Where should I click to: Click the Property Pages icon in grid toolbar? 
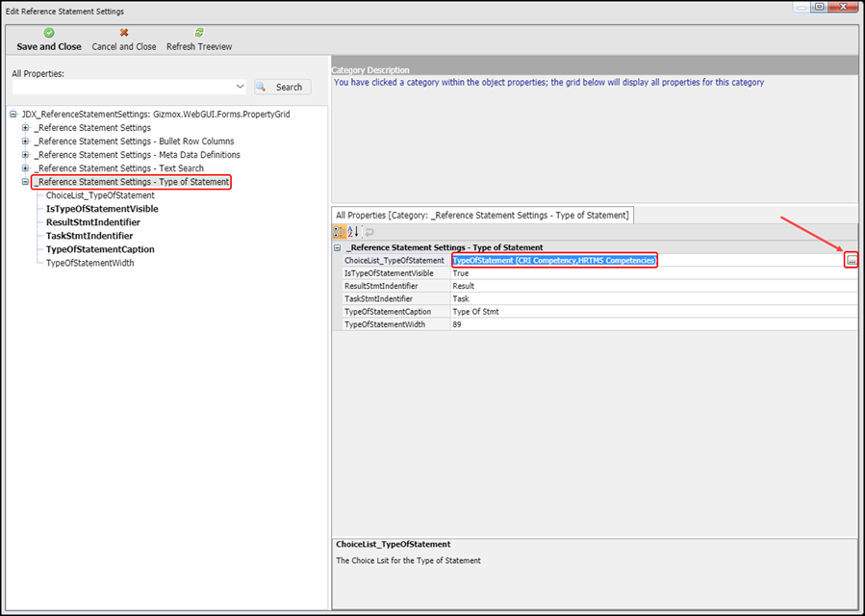369,232
